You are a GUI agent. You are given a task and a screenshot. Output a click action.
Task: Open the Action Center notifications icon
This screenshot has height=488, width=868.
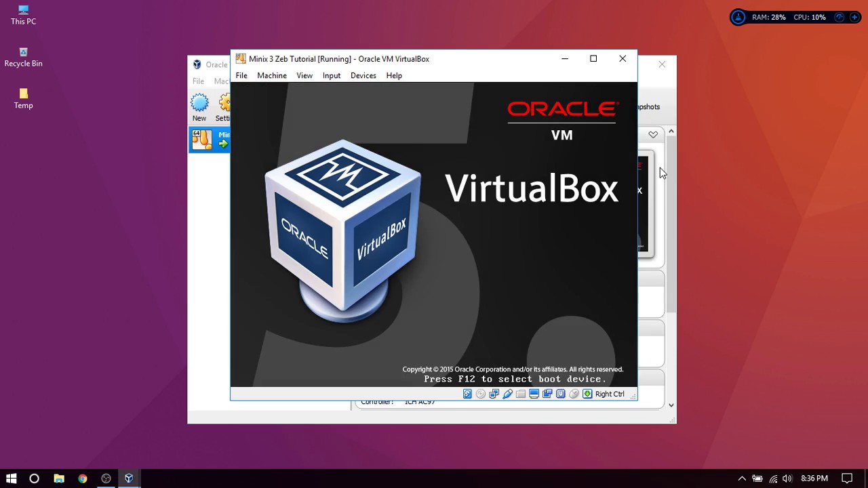point(847,479)
